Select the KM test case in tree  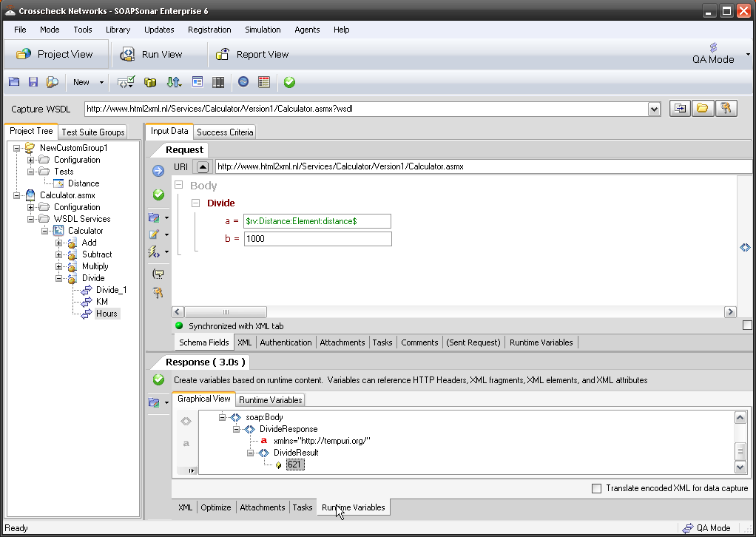pyautogui.click(x=102, y=301)
